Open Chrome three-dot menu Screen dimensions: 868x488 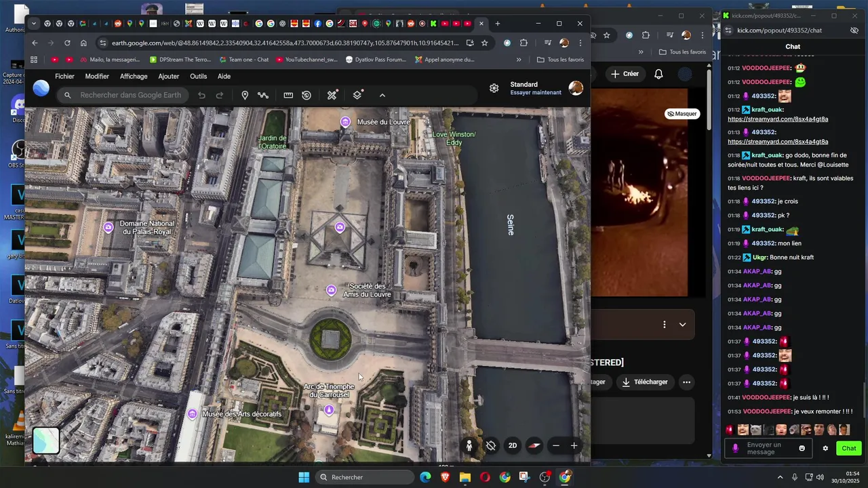tap(580, 43)
